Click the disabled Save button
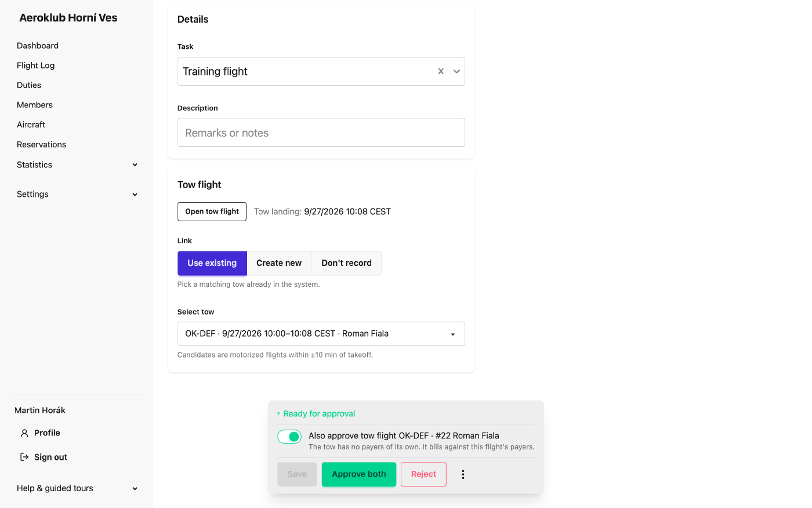 pos(297,474)
